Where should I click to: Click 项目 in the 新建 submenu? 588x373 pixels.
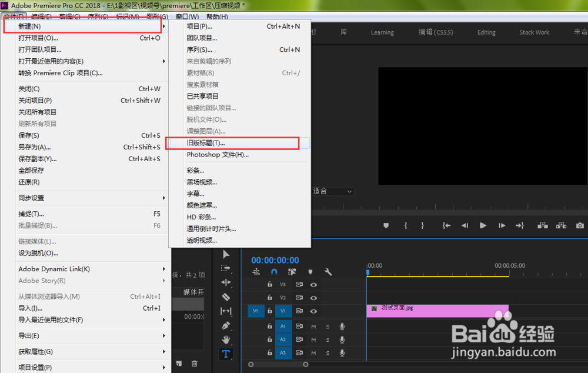pos(201,26)
